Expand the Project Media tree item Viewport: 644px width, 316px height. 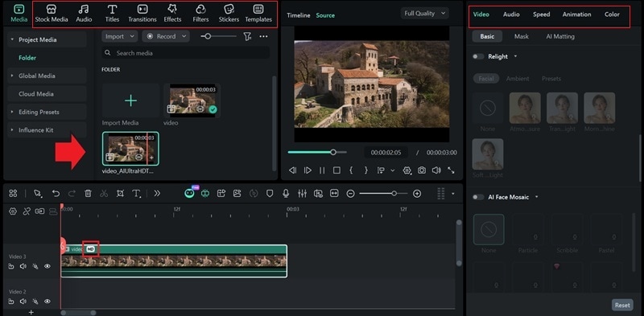[x=12, y=40]
